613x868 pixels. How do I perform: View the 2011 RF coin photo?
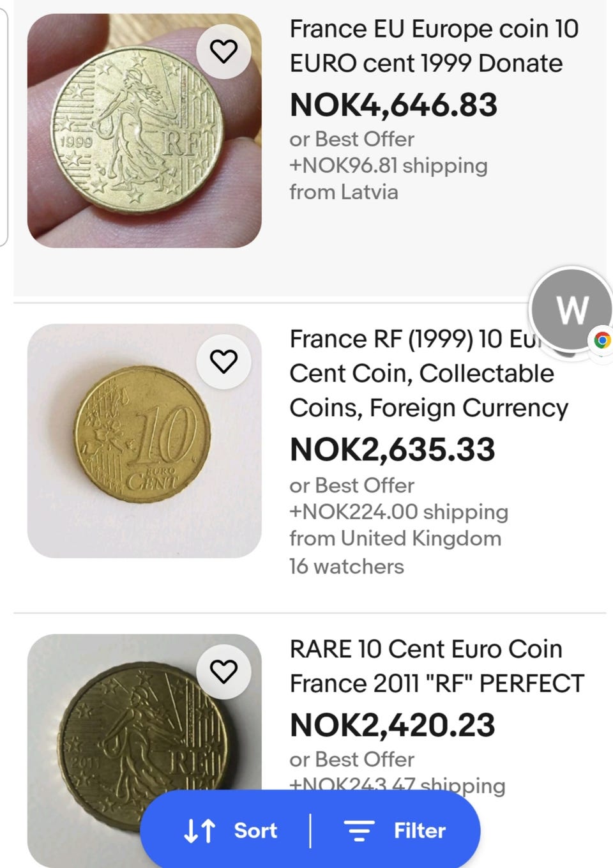(144, 750)
